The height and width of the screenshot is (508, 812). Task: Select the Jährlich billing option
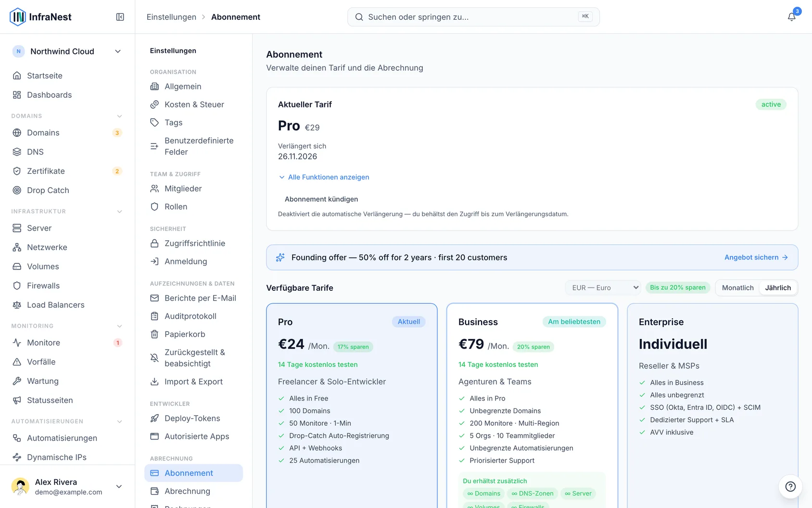778,287
